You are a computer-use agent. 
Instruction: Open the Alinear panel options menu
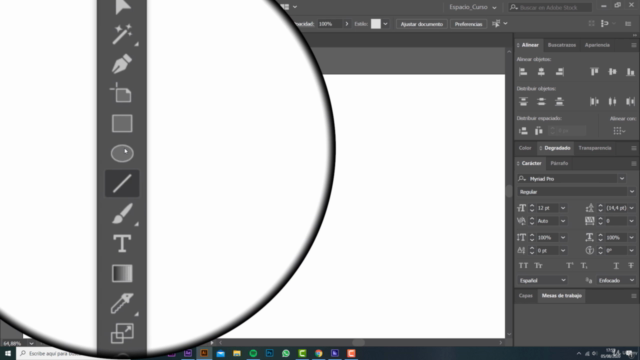(633, 45)
